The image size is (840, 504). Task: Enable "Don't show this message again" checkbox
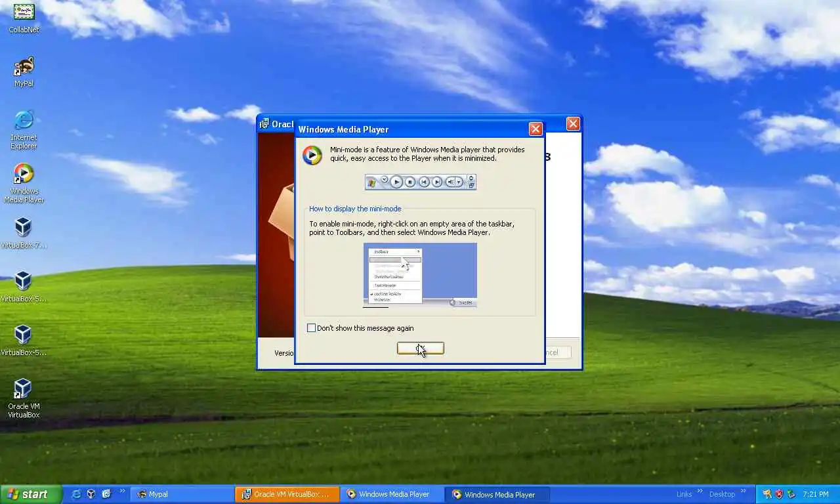click(311, 328)
